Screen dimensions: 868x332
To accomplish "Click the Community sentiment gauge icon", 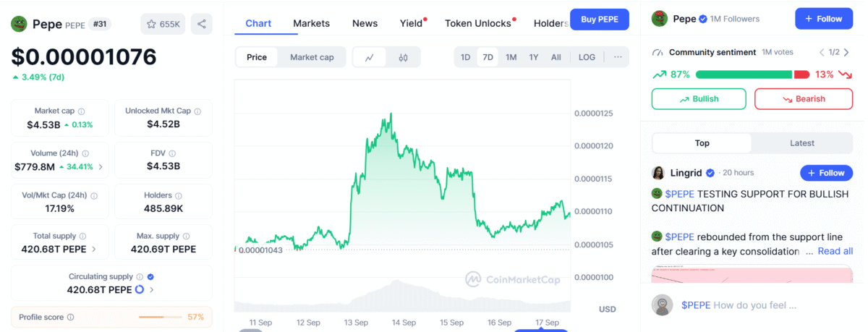I will click(x=658, y=53).
